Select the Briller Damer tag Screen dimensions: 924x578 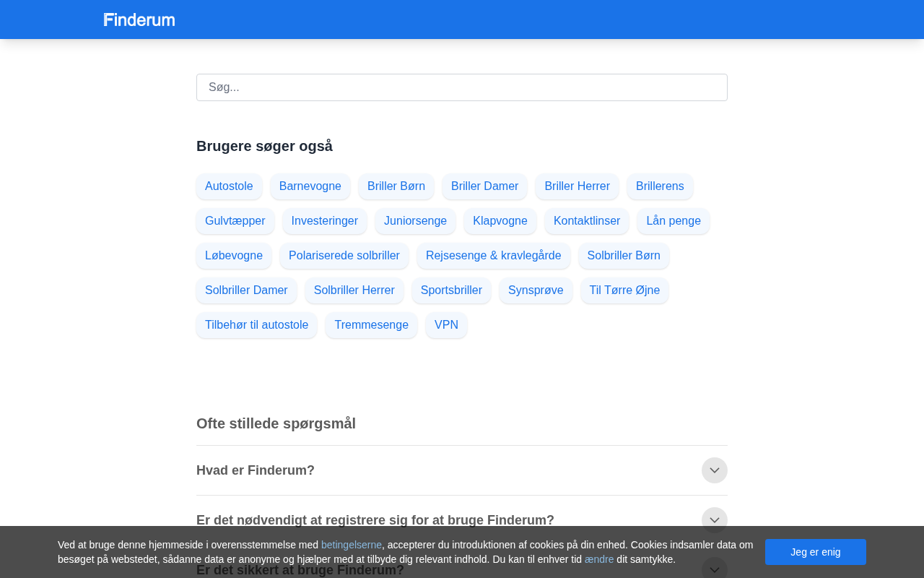[x=485, y=186]
